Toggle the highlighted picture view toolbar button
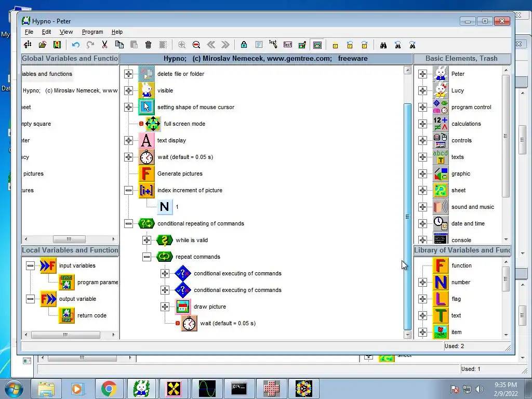Image resolution: width=532 pixels, height=399 pixels. (317, 45)
